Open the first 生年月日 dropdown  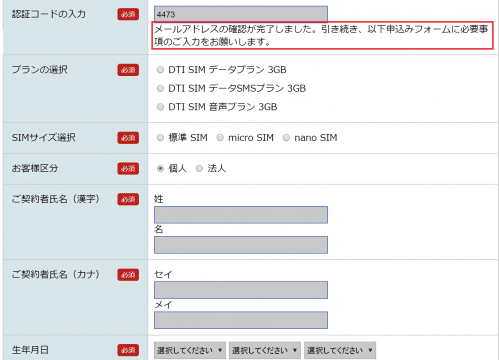point(190,350)
